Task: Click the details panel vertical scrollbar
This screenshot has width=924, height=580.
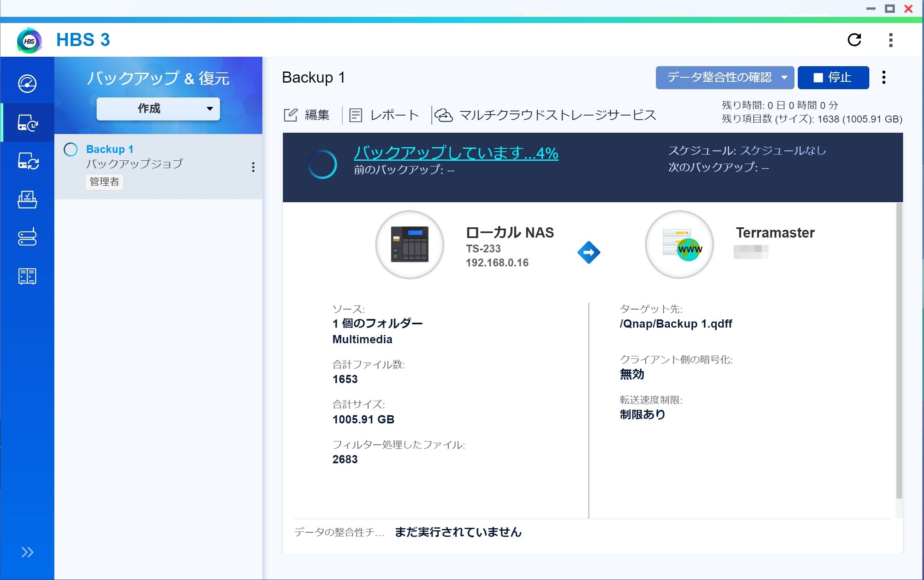Action: pyautogui.click(x=899, y=349)
